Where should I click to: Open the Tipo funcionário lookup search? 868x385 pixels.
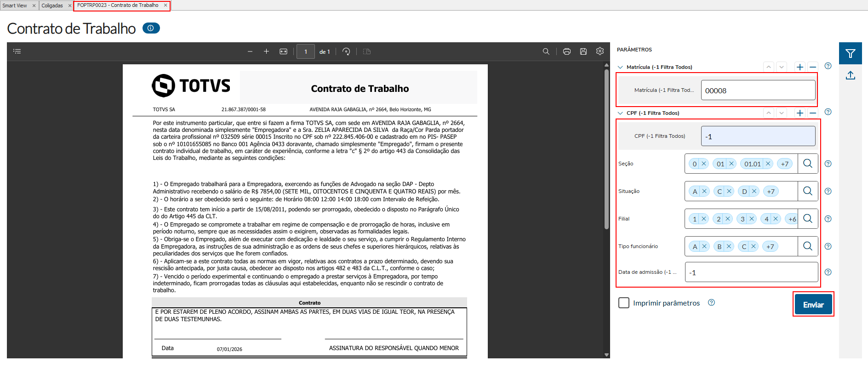click(x=808, y=246)
